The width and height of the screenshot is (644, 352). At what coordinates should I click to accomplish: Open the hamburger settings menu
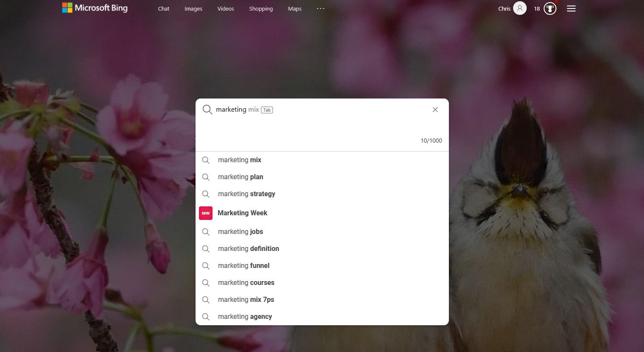click(x=571, y=8)
